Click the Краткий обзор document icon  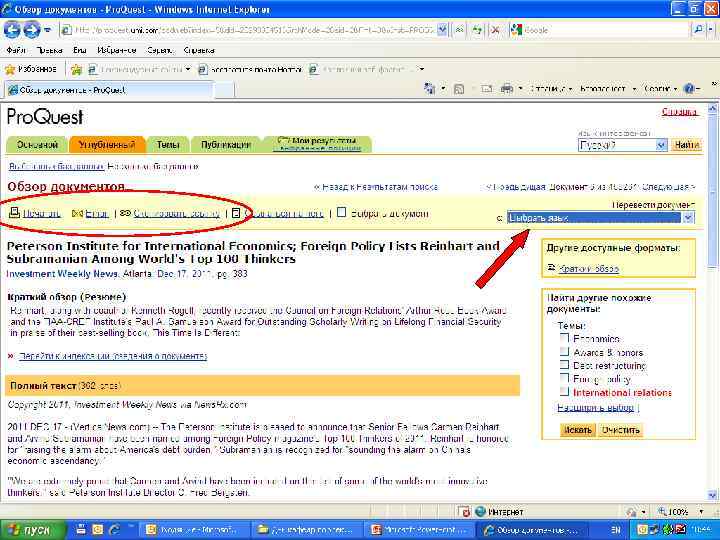(x=551, y=268)
